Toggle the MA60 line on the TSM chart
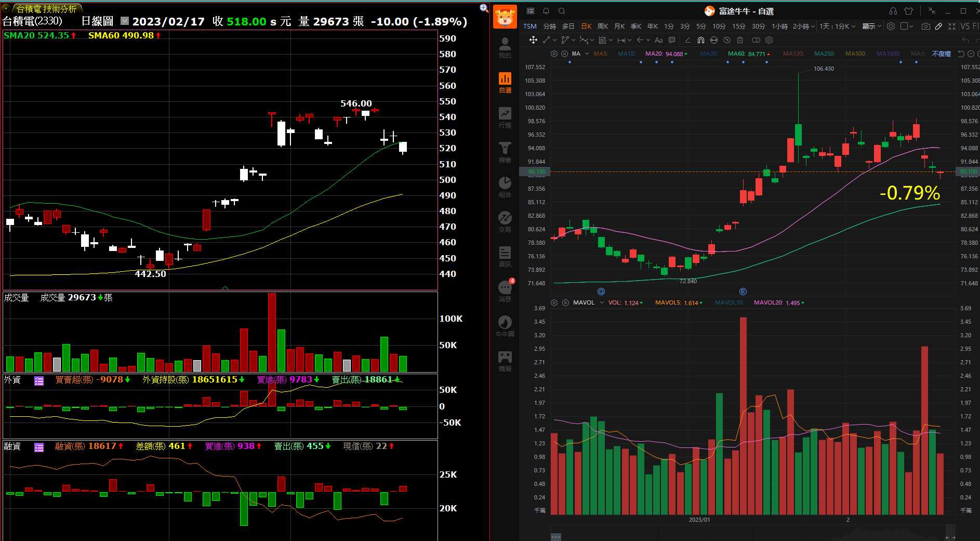 click(749, 54)
